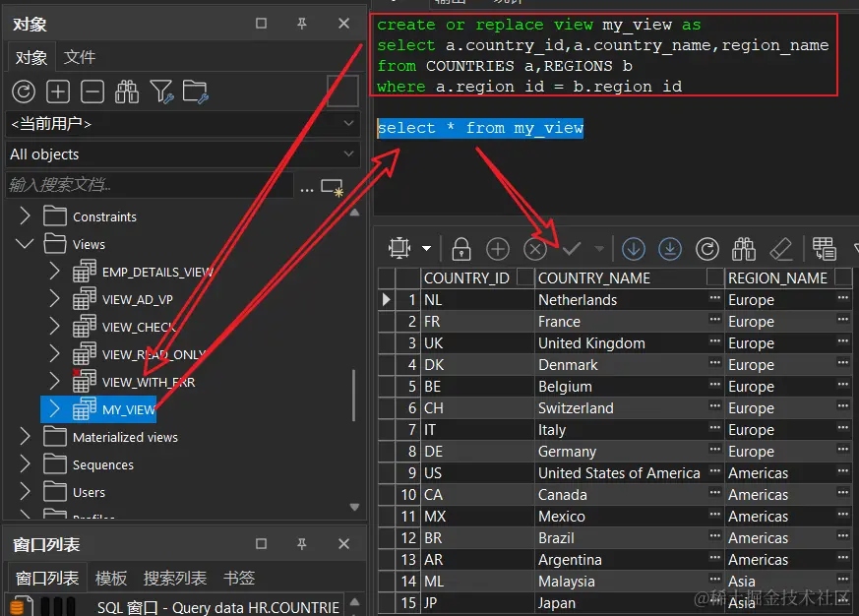Open the current user dropdown
Image resolution: width=859 pixels, height=616 pixels.
(x=348, y=123)
